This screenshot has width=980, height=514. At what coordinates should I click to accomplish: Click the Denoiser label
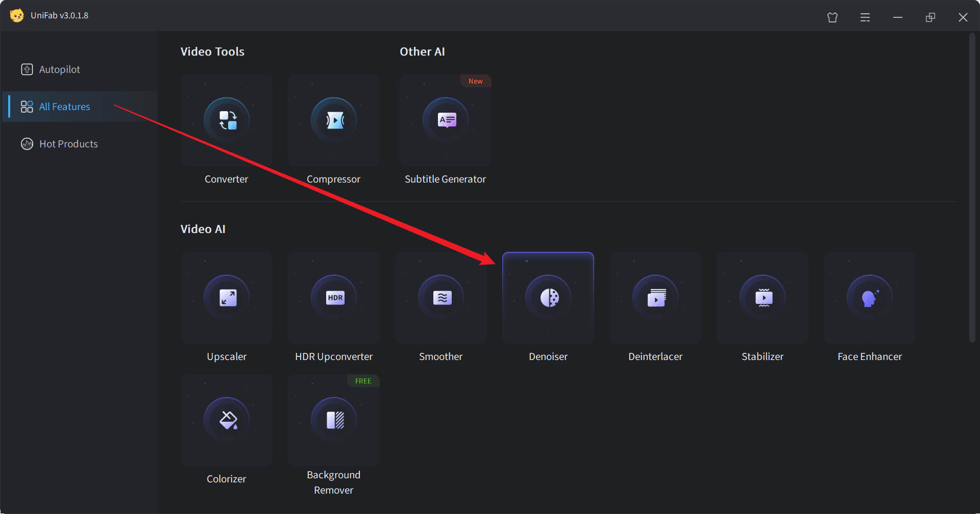[548, 356]
